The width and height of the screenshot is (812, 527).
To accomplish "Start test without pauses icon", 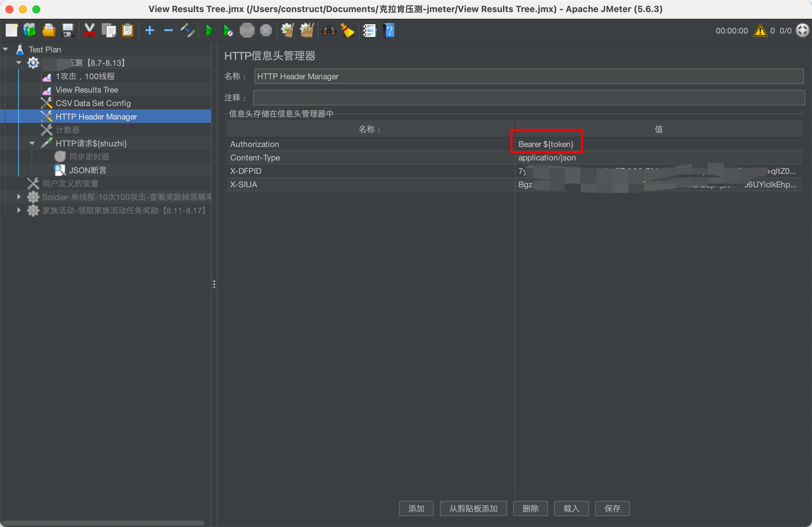I will point(228,30).
